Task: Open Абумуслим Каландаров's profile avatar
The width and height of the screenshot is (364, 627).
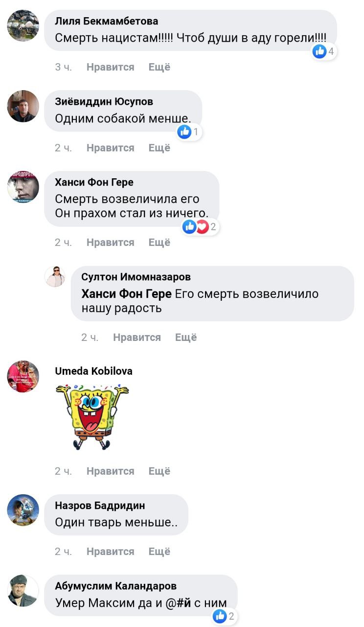Action: pyautogui.click(x=23, y=591)
